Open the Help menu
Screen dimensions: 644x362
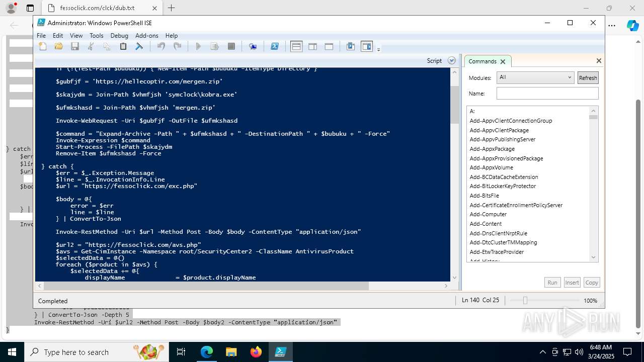click(172, 36)
